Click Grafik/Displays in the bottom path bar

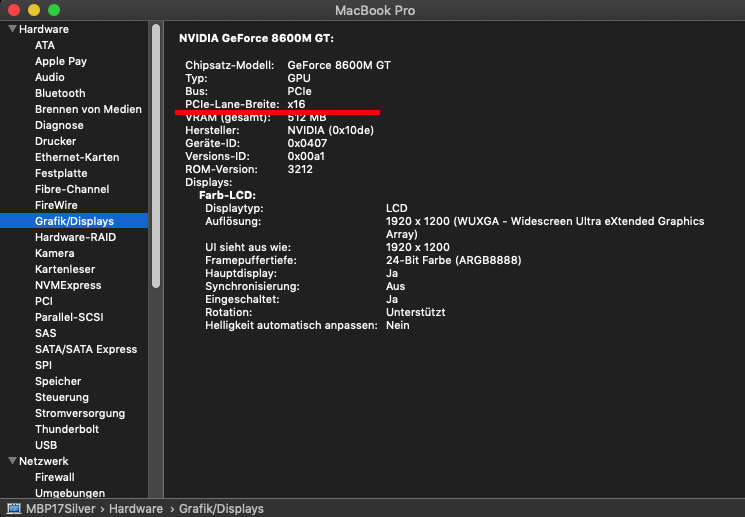[221, 508]
